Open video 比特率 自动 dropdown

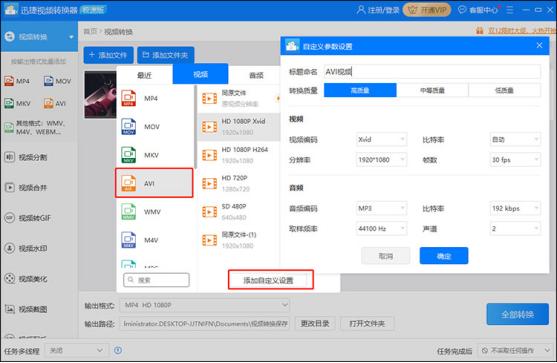(x=515, y=140)
